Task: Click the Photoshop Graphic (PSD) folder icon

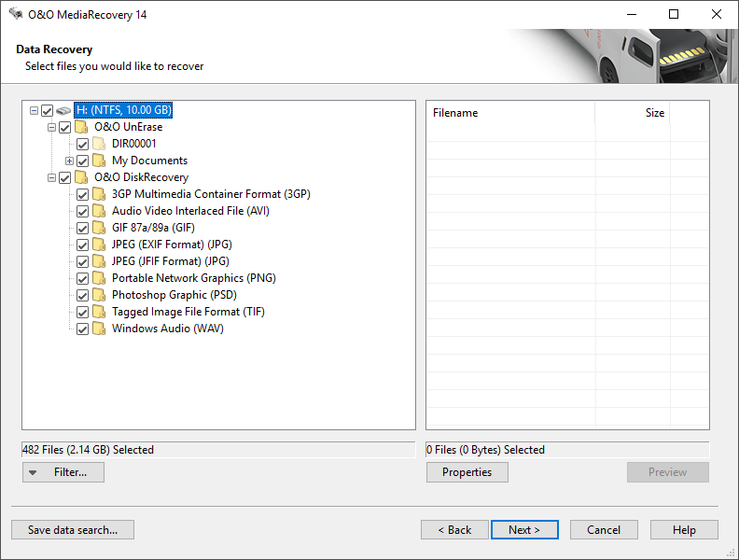Action: pos(99,295)
